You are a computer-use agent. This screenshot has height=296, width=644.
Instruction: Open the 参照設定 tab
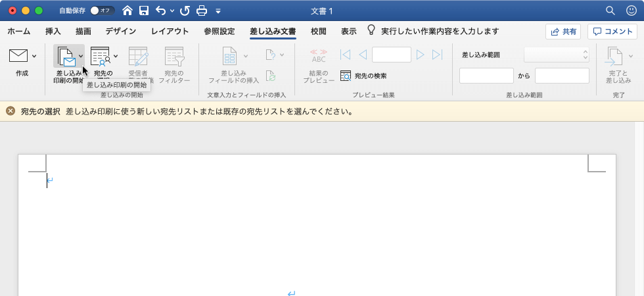[219, 32]
